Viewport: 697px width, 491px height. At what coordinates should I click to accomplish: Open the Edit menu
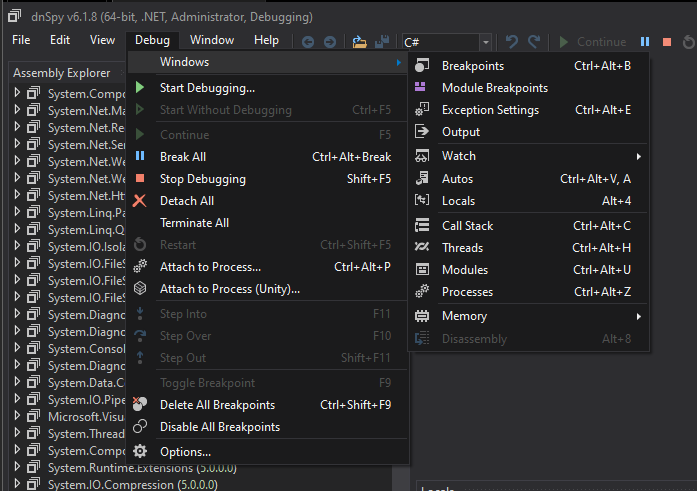click(60, 40)
